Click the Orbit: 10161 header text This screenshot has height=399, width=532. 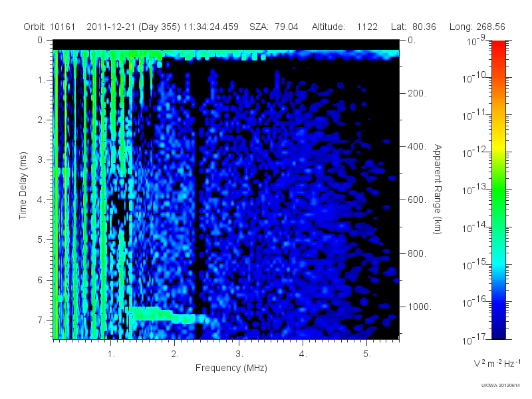49,27
